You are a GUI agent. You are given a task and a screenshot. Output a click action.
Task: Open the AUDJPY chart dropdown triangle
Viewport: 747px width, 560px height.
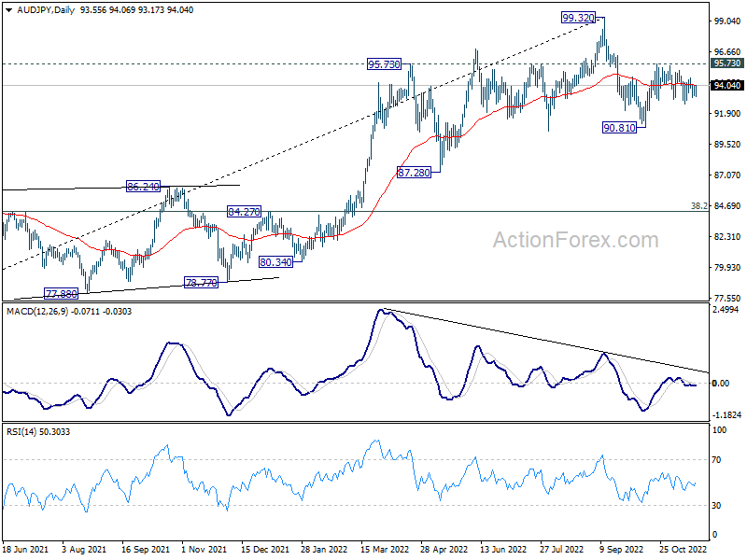pos(9,10)
